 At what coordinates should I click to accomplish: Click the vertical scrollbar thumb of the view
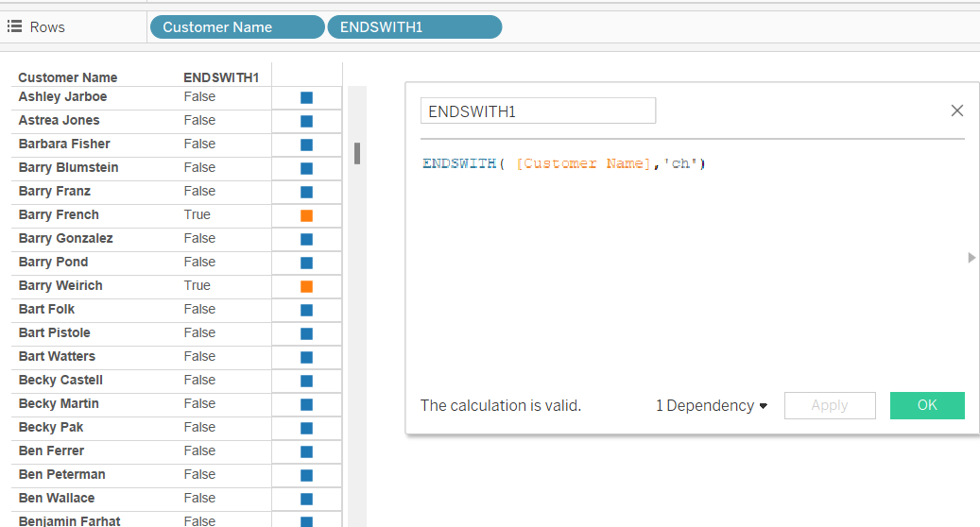(357, 154)
